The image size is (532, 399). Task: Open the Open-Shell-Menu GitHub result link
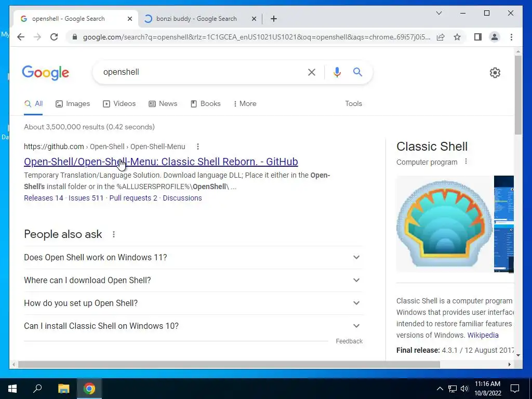(161, 162)
